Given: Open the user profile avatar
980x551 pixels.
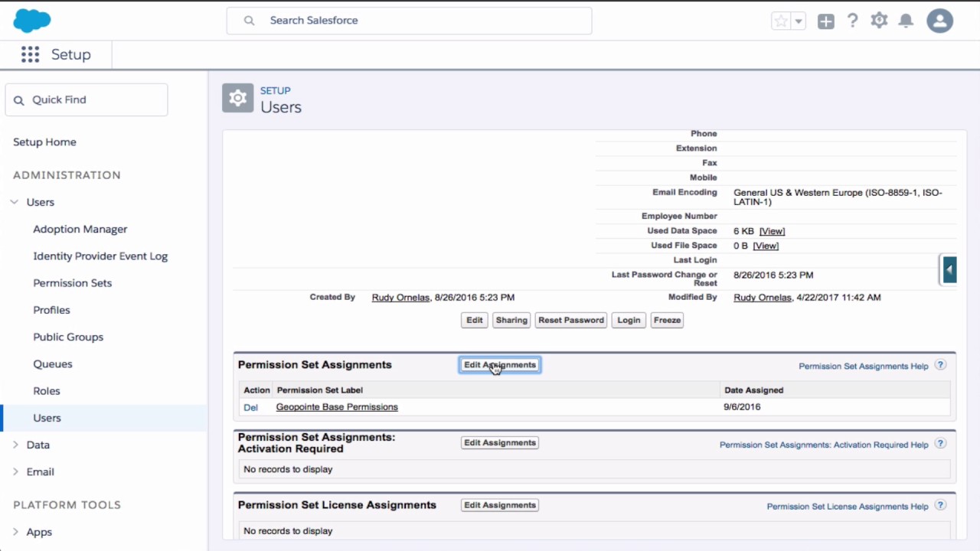Looking at the screenshot, I should [x=939, y=21].
